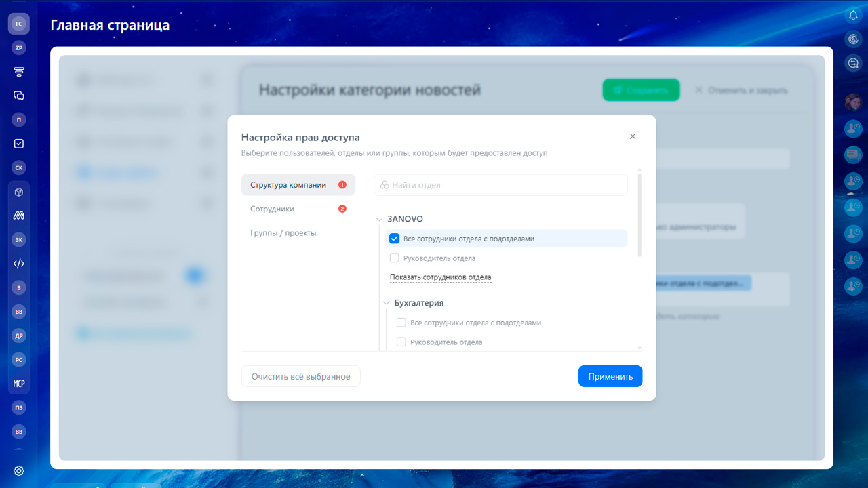Screen dimensions: 868x488
Task: Collapse the Бухгалтерия department chevron
Action: pyautogui.click(x=387, y=303)
